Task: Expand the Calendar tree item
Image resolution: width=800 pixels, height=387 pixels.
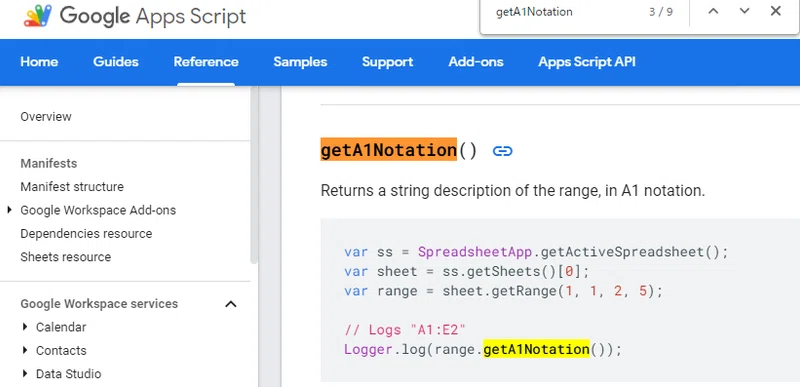Action: (x=25, y=327)
